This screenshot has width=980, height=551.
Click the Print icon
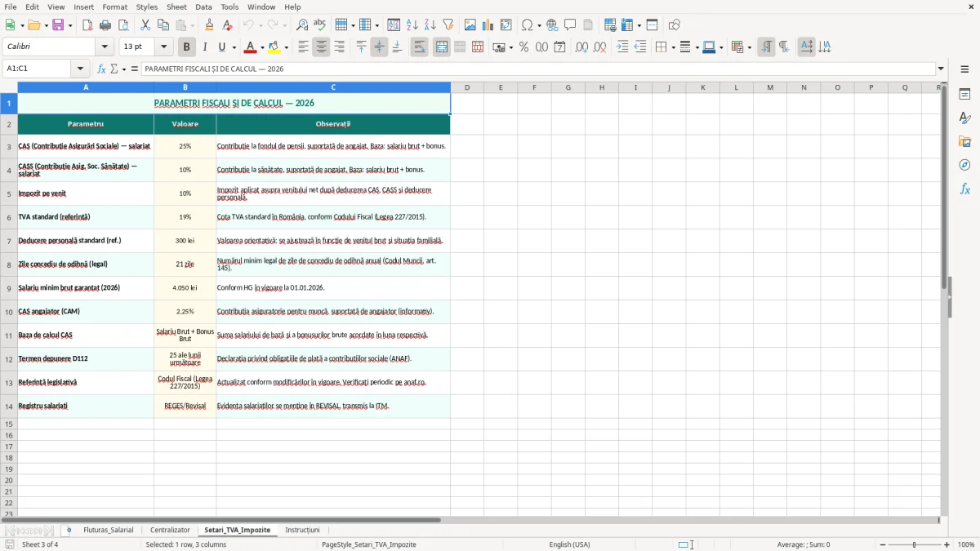point(105,25)
